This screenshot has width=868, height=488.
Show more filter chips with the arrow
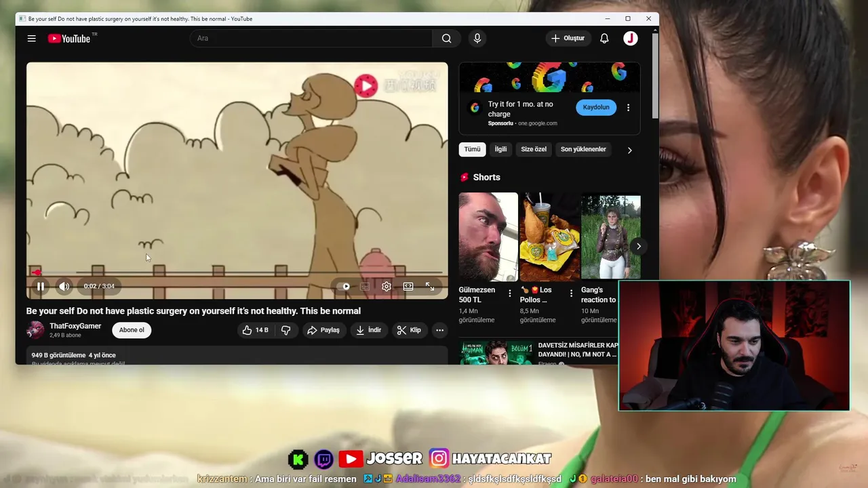(x=629, y=150)
